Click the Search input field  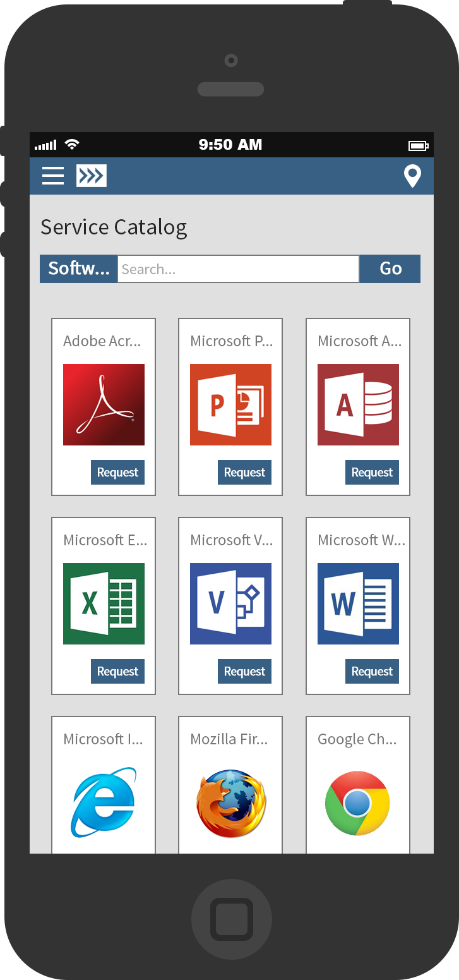(x=238, y=269)
